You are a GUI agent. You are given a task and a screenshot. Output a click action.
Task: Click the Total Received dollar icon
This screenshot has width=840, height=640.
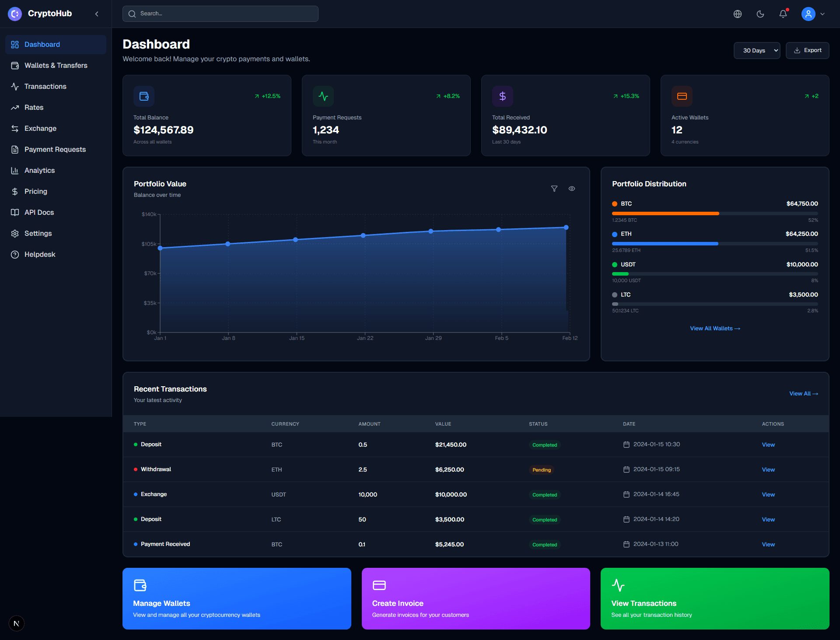point(503,96)
